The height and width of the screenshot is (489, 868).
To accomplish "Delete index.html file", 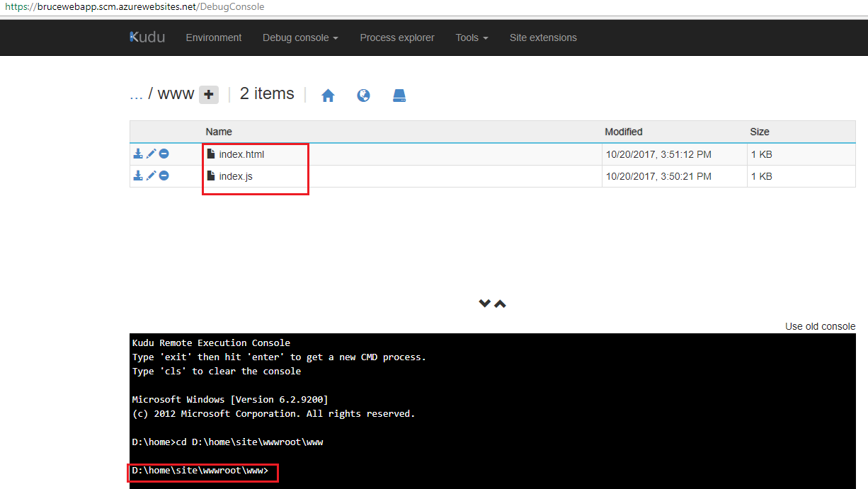I will pos(164,154).
